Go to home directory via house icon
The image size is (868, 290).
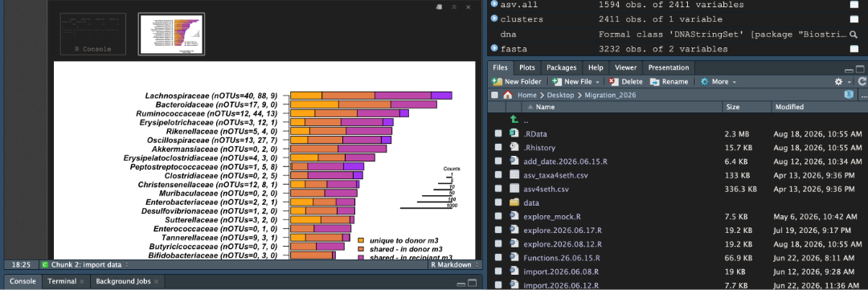tap(508, 95)
